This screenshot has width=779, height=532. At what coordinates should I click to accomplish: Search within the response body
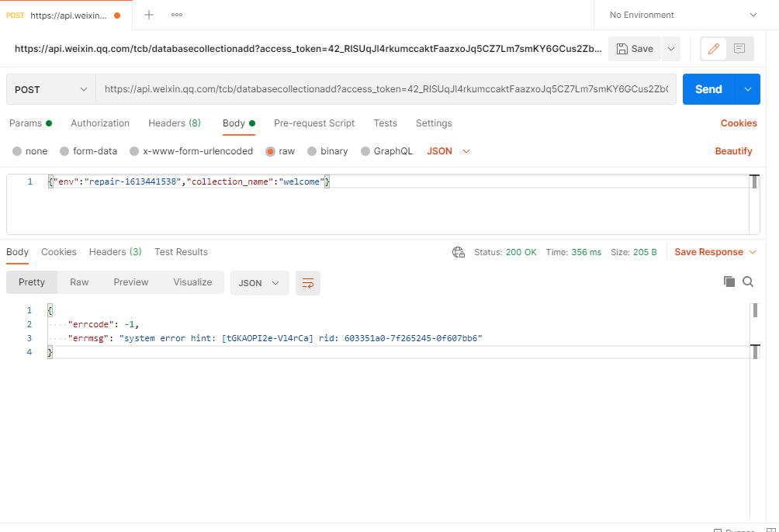(748, 282)
